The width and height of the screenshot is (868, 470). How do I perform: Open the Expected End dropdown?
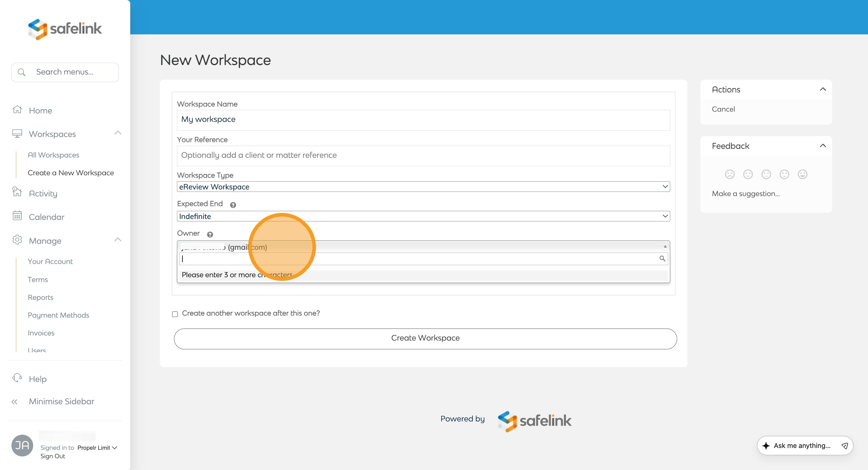pyautogui.click(x=423, y=217)
